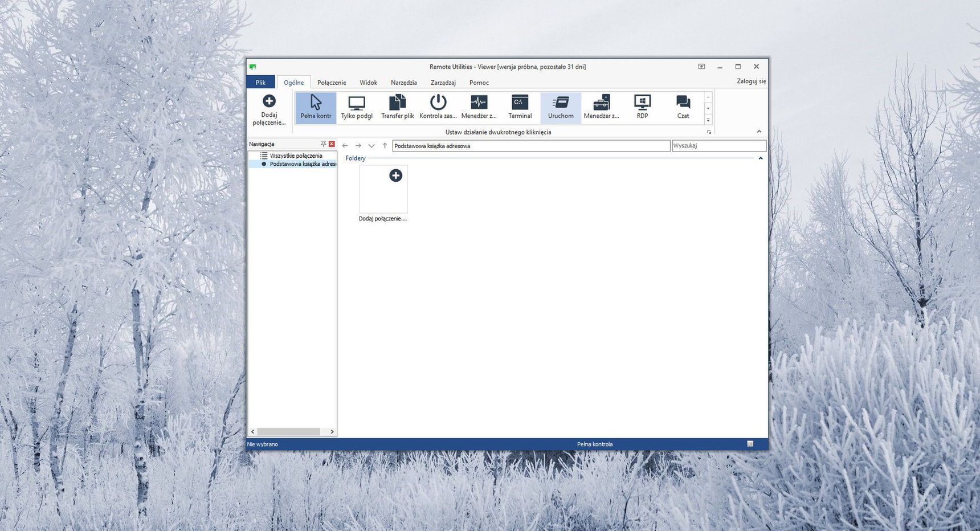
Task: Collapse the ribbon with the chevron
Action: 759,132
